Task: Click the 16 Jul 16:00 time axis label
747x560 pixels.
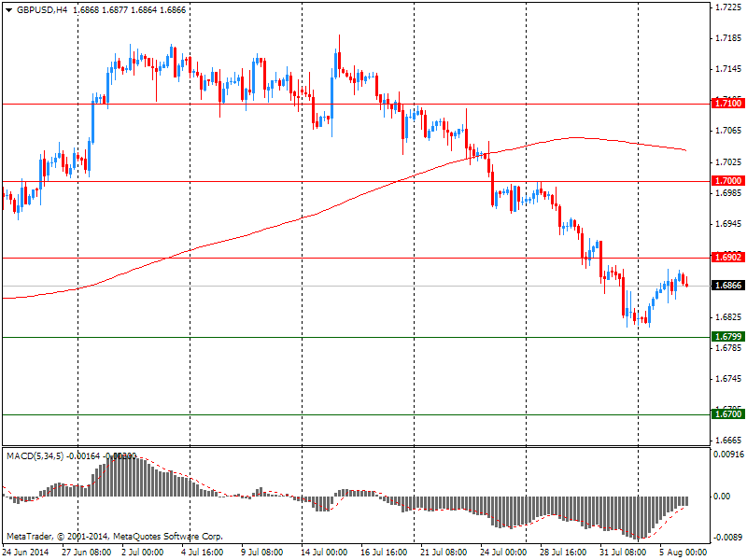Action: point(384,553)
